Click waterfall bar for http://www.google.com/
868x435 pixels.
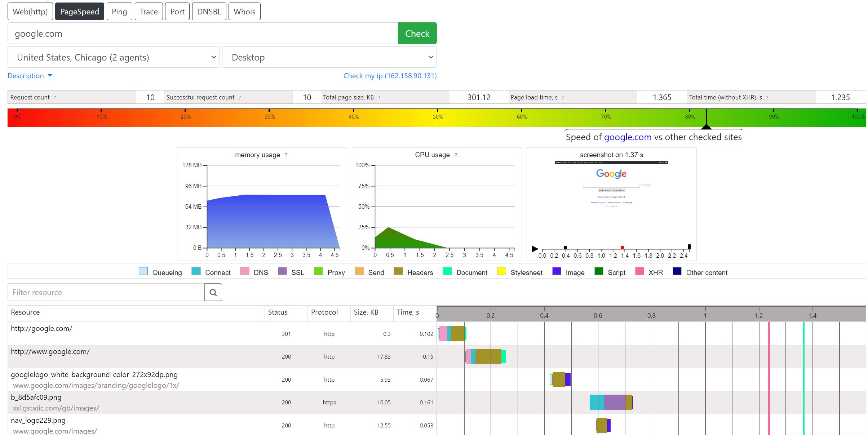[x=486, y=356]
